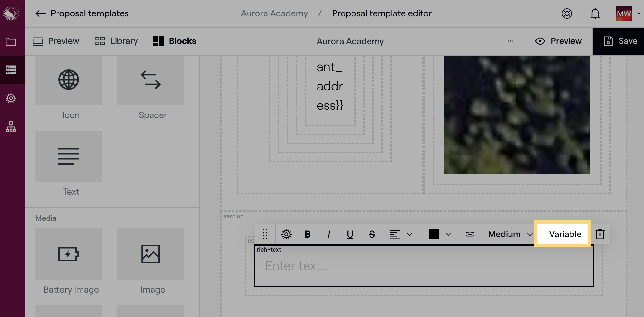The image size is (644, 317).
Task: Switch to the Library tab
Action: point(116,41)
